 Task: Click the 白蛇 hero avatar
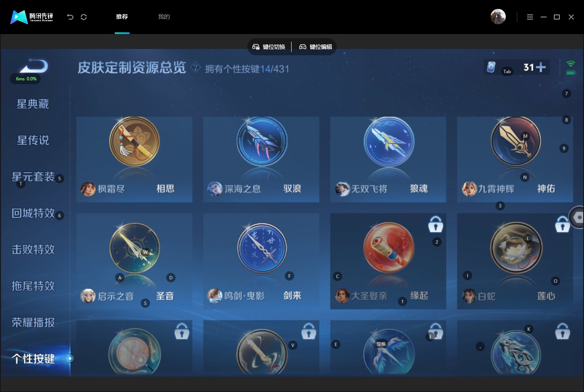469,296
